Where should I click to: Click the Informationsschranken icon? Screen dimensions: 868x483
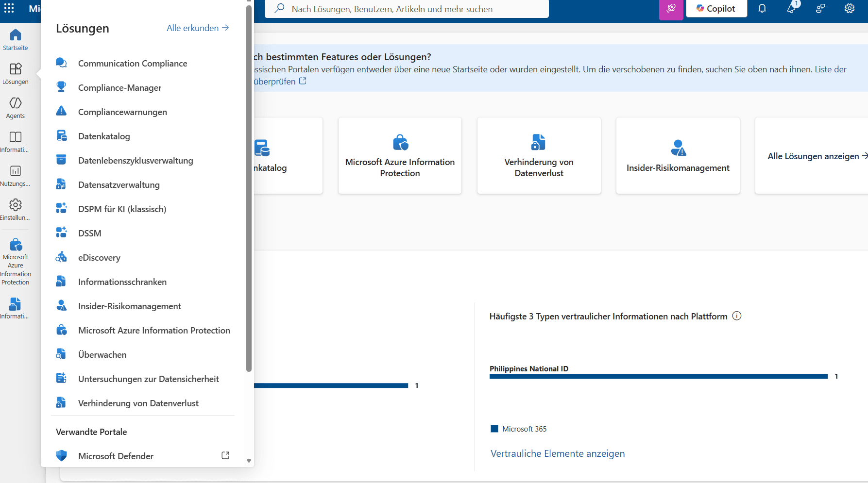(61, 282)
